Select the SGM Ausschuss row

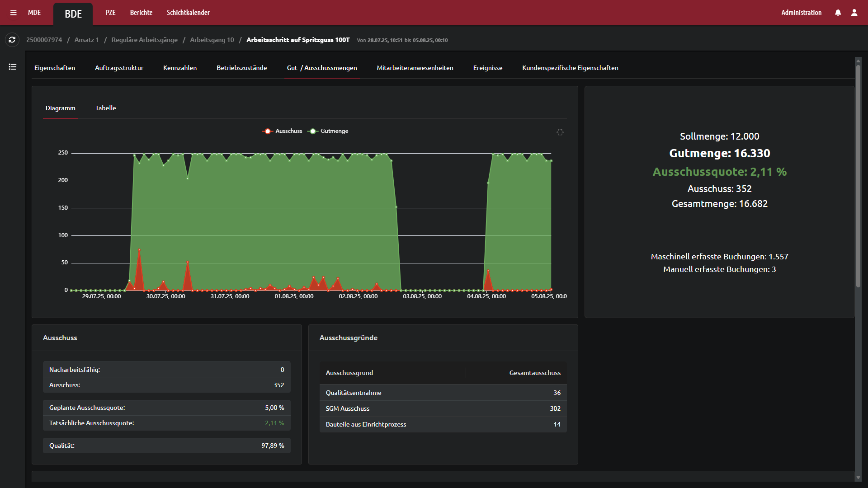tap(443, 408)
